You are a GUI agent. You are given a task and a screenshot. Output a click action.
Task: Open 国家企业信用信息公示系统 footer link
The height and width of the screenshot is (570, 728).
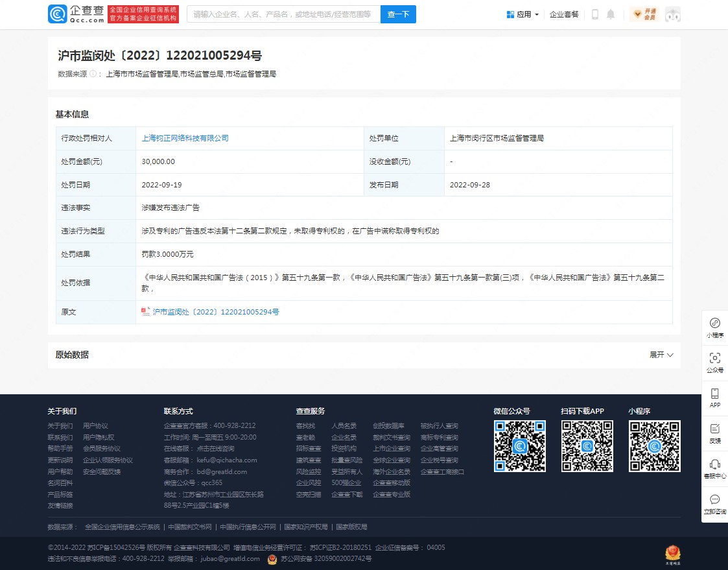coord(123,527)
